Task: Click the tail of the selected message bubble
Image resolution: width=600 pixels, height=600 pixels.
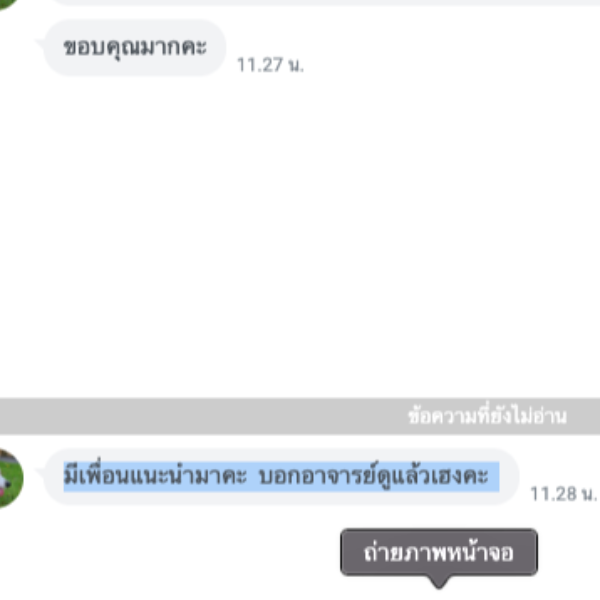Action: pyautogui.click(x=41, y=472)
